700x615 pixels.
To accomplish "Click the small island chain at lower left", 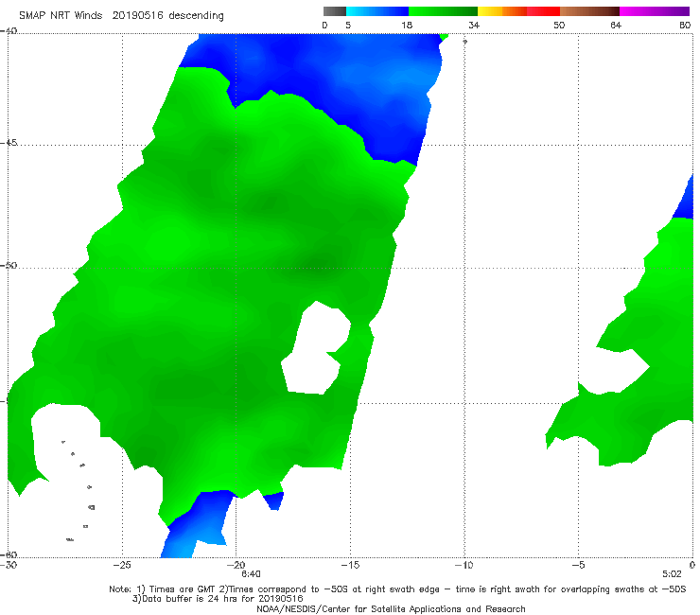I will pos(79,490).
